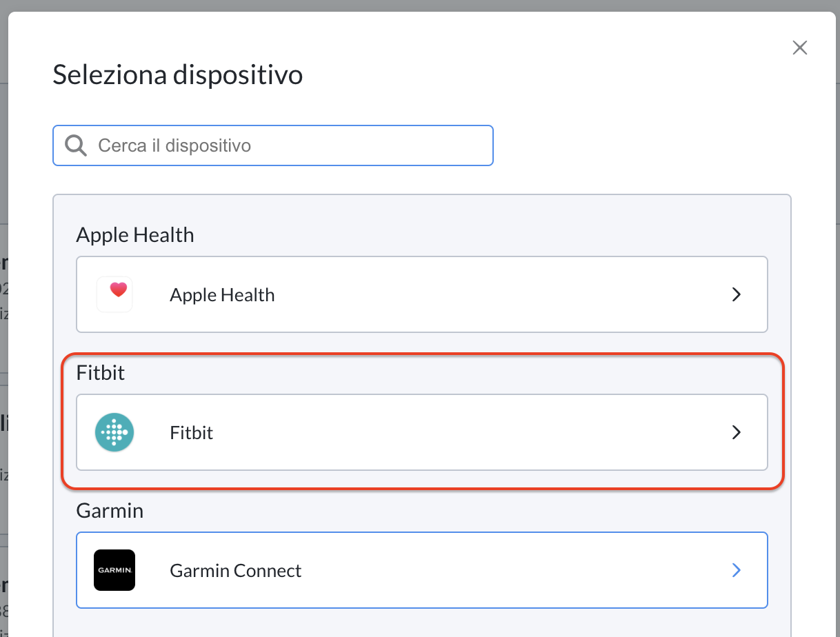Image resolution: width=840 pixels, height=637 pixels.
Task: Choose the Fitbit device row label
Action: [x=192, y=433]
